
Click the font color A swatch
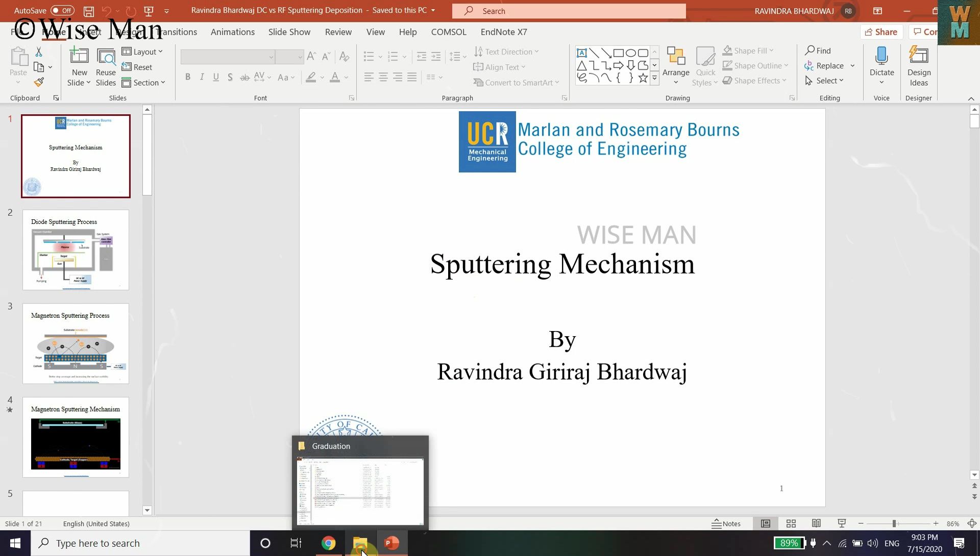(335, 77)
